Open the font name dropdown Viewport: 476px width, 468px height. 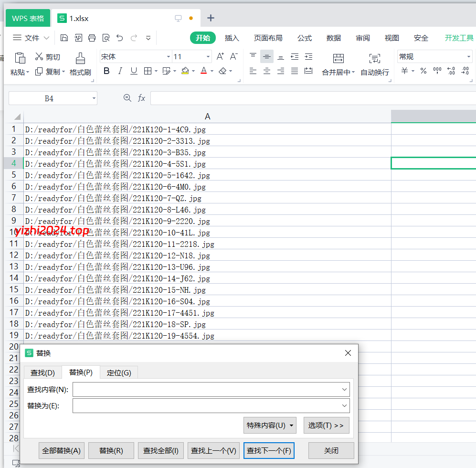168,57
